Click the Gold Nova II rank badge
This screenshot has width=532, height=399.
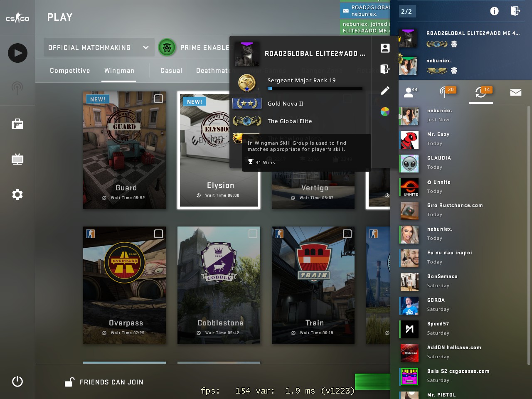point(247,103)
